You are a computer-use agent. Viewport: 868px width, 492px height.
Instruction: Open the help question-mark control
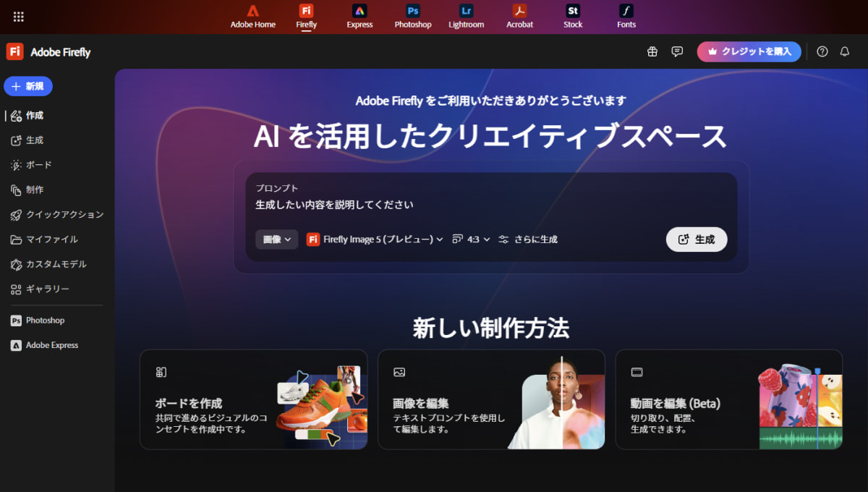click(x=822, y=51)
